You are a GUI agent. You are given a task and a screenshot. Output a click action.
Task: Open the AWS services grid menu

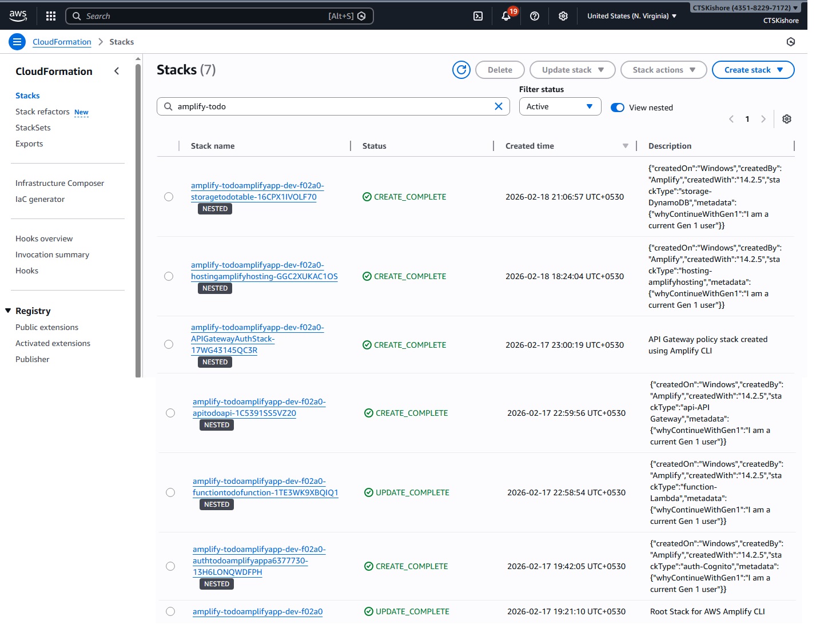click(x=51, y=16)
